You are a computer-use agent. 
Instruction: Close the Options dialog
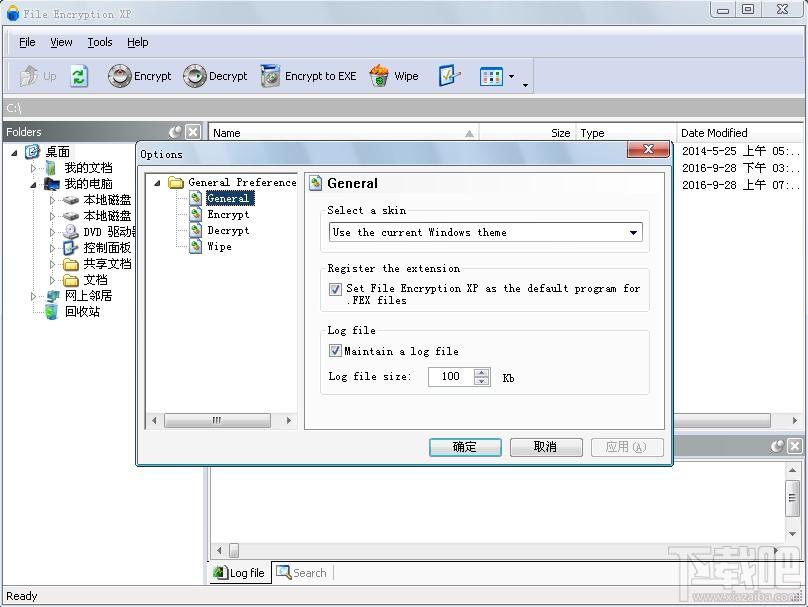648,149
